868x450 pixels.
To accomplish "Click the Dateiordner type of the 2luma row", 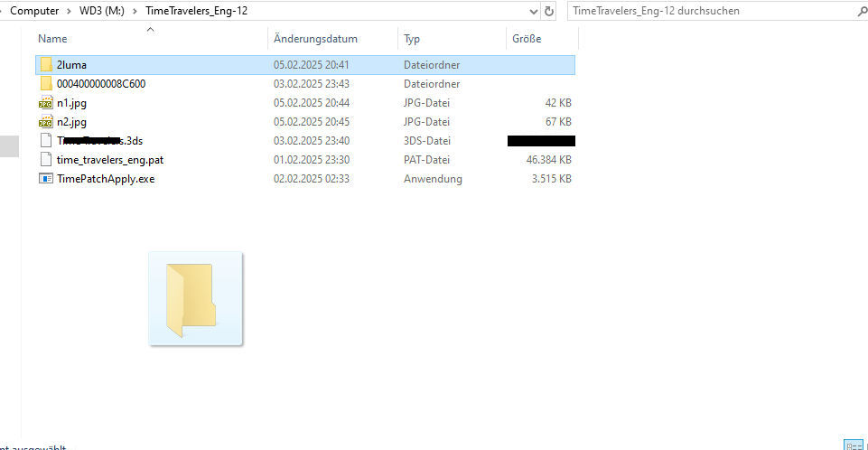I will (432, 65).
